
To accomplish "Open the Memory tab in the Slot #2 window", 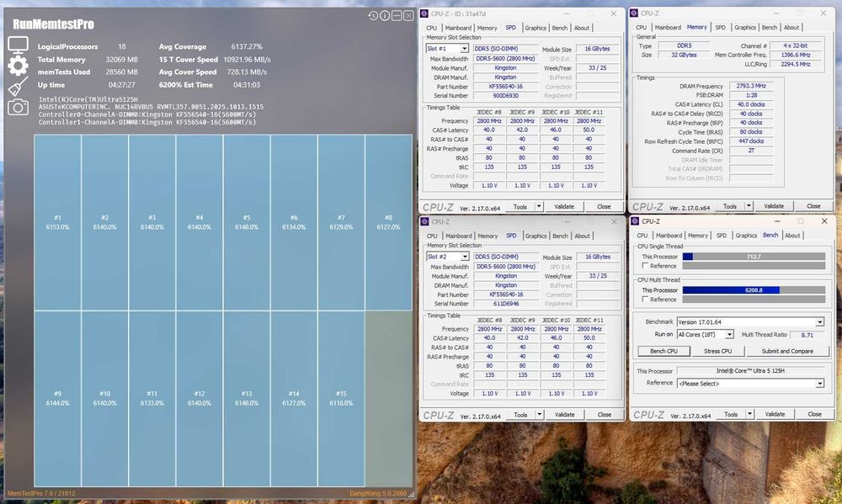I will coord(488,236).
